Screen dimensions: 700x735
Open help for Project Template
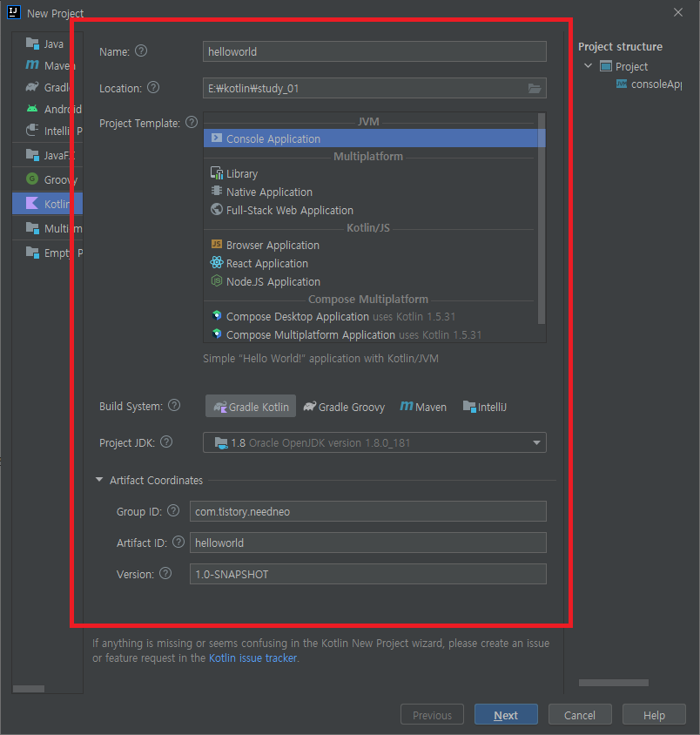(x=192, y=122)
